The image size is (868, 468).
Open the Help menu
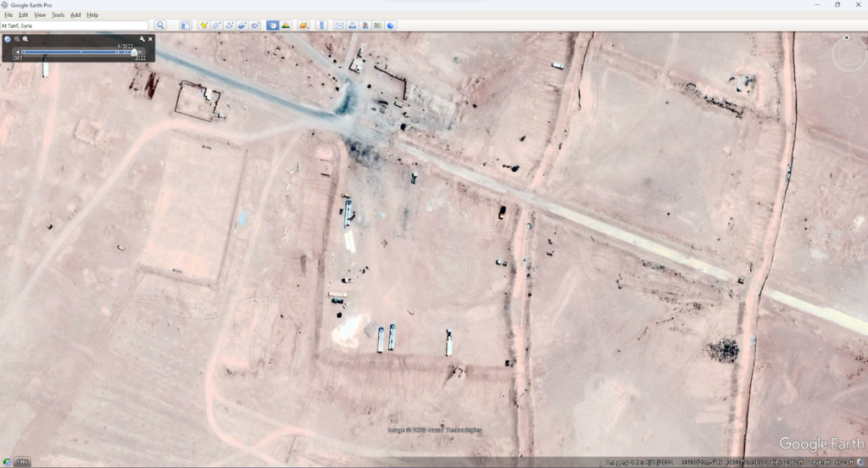click(92, 14)
